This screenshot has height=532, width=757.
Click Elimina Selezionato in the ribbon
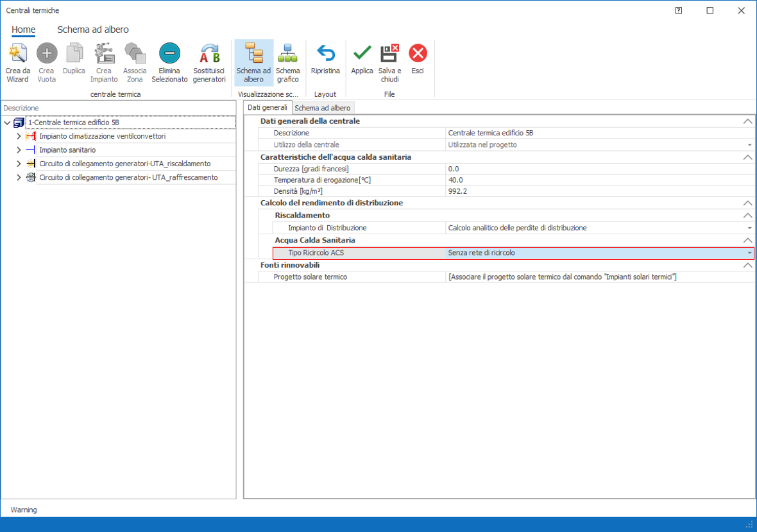(x=169, y=53)
